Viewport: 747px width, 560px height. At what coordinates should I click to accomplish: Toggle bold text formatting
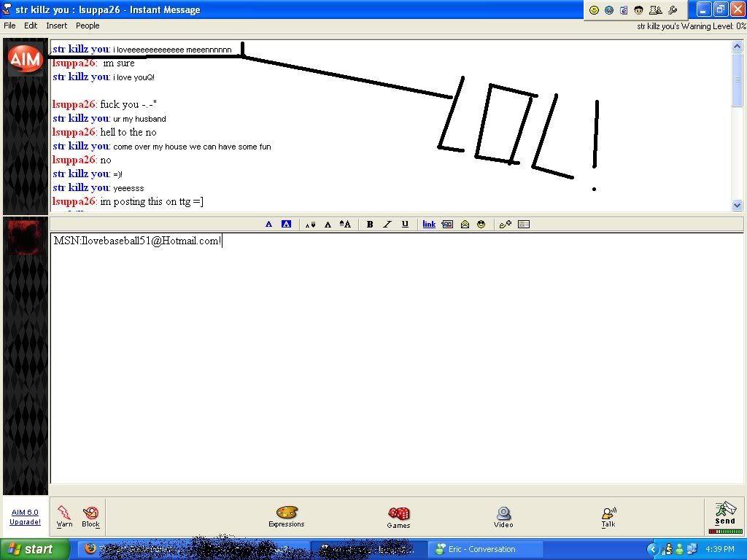point(370,225)
